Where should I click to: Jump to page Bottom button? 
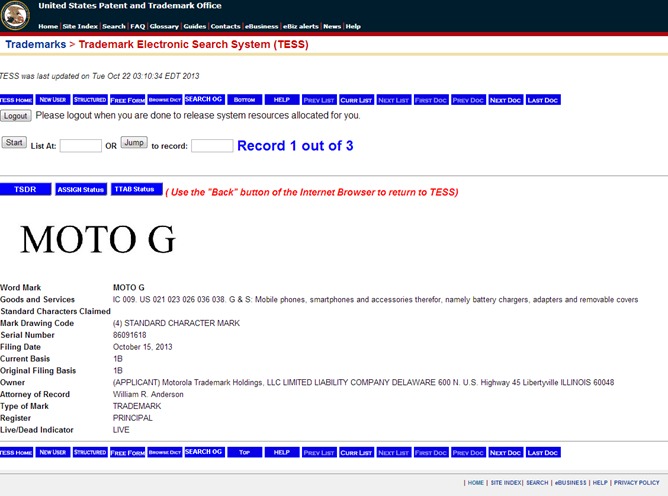point(245,100)
